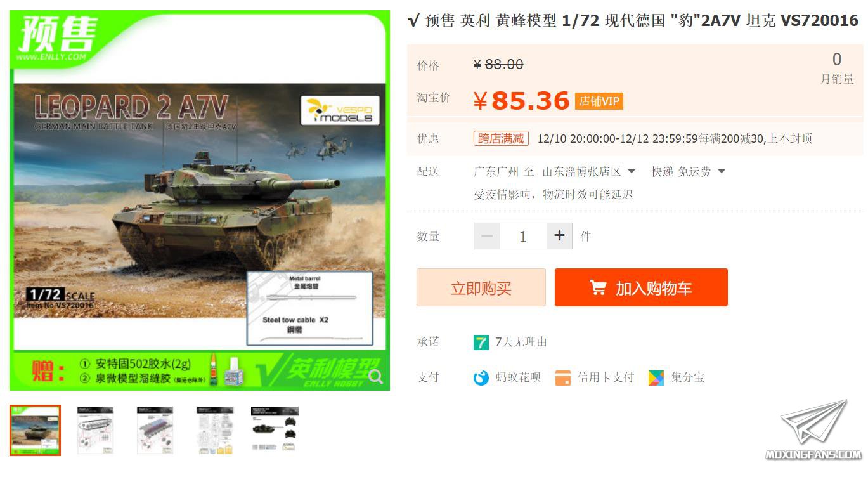Image resolution: width=868 pixels, height=477 pixels.
Task: Select the second thumbnail with hull parts
Action: (95, 430)
